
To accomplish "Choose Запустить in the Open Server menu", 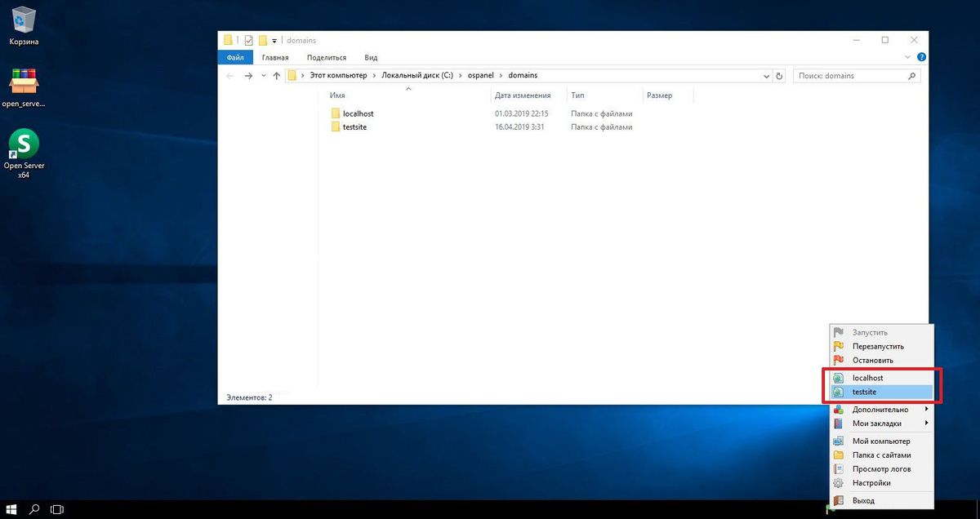I will [x=881, y=332].
